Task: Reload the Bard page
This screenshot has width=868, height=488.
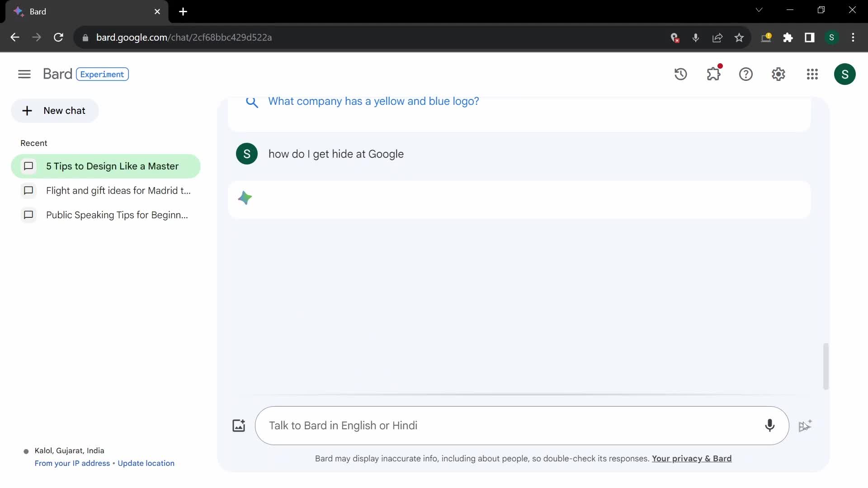Action: [58, 38]
